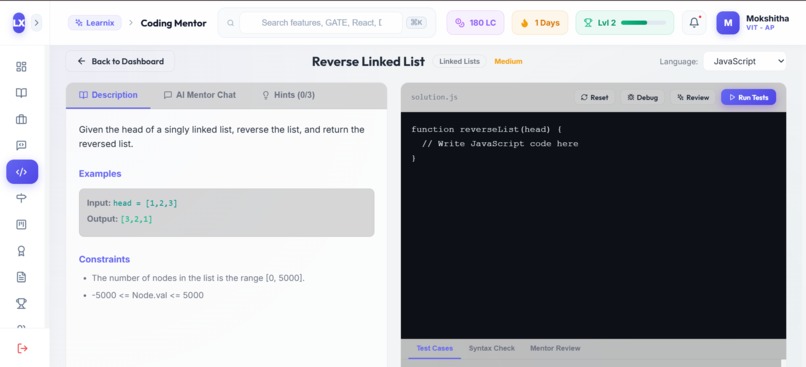Click the solution.js file name
This screenshot has width=806, height=367.
(x=434, y=97)
